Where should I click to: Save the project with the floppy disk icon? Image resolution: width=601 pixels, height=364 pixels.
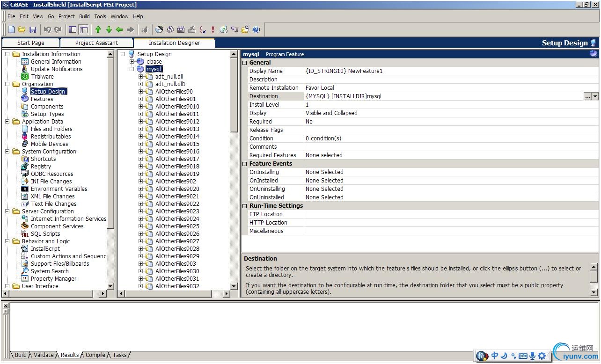(33, 29)
